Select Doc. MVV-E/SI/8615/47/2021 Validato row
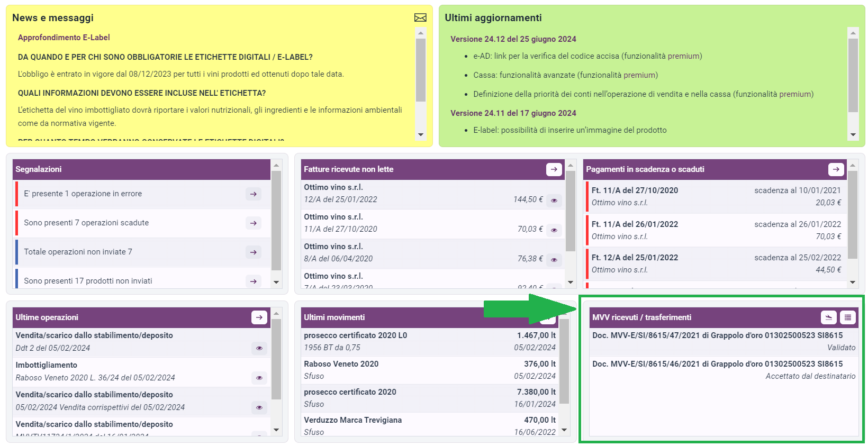Screen dimensions: 868x446 tap(724, 342)
